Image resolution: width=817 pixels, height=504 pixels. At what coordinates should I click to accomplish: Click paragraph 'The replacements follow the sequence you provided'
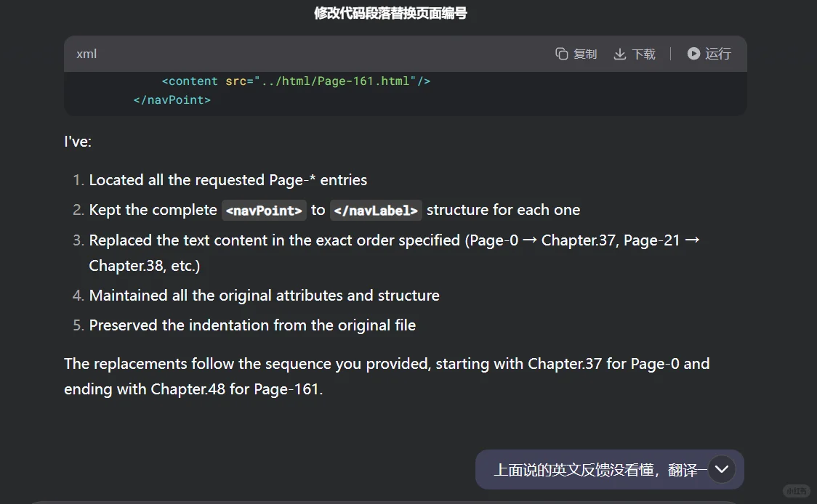tap(387, 376)
